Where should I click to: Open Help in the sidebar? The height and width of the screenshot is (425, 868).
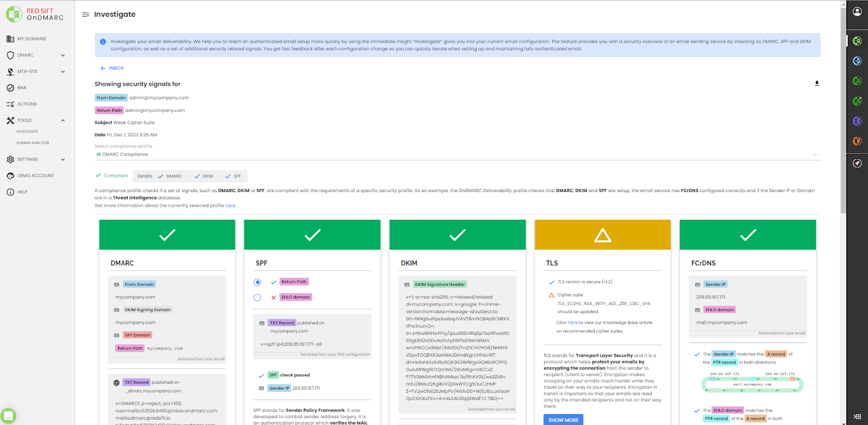(22, 192)
